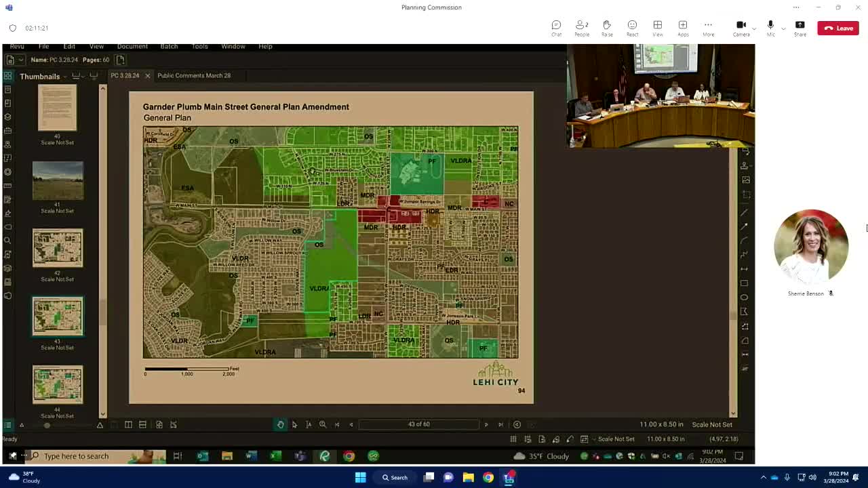Show the People participants list
Viewport: 868px width, 488px height.
click(581, 28)
